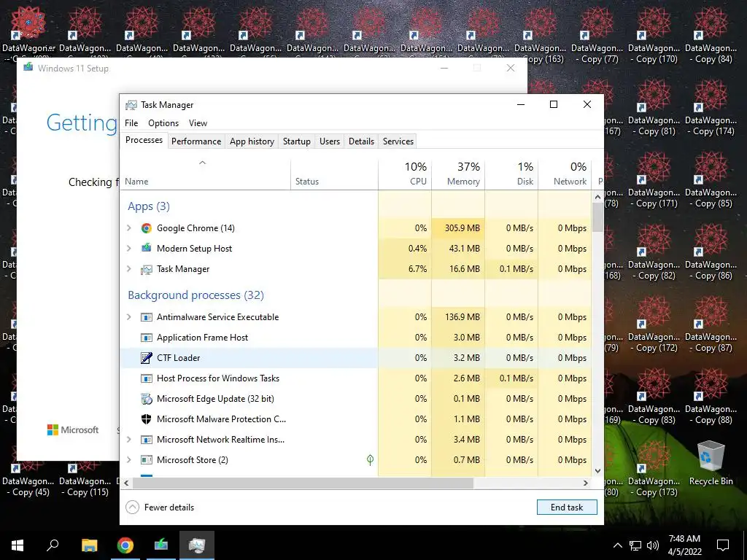Expand the Google Chrome (14) process group
Image resolution: width=747 pixels, height=560 pixels.
(x=128, y=228)
